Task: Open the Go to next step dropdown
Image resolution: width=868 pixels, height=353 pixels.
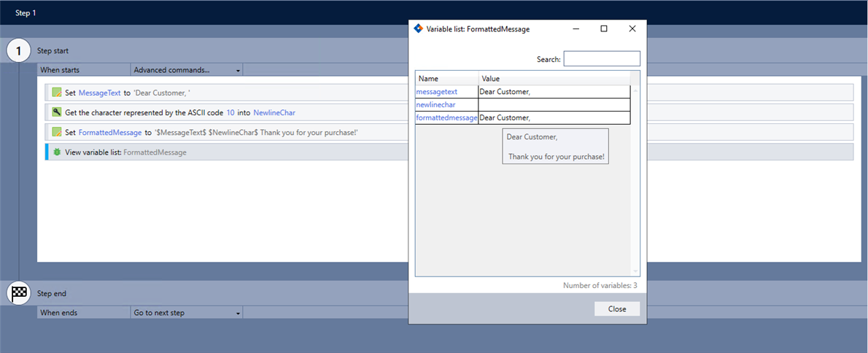Action: 187,313
